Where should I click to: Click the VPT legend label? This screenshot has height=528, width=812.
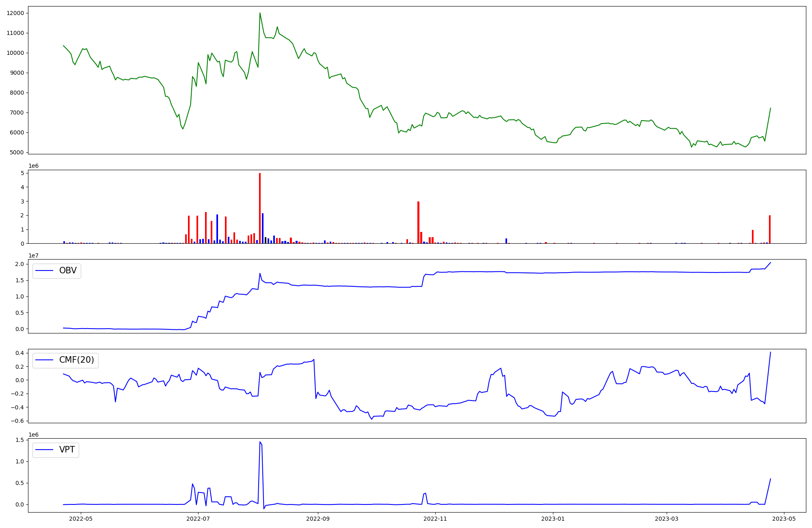67,450
